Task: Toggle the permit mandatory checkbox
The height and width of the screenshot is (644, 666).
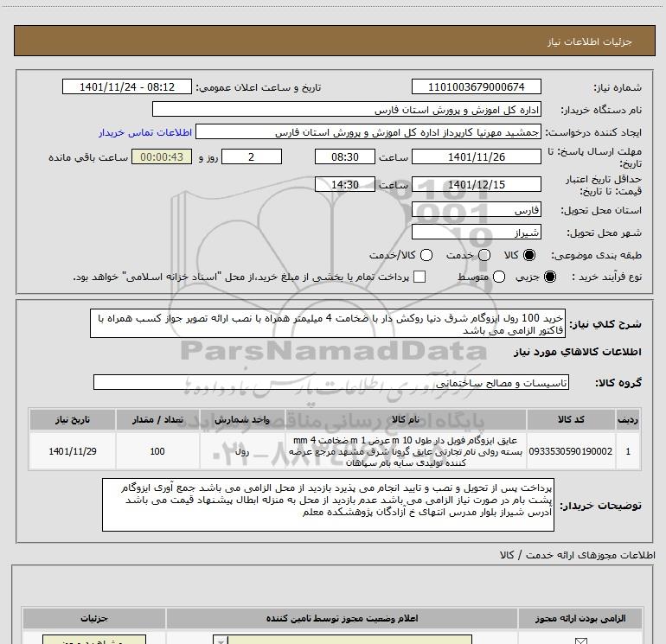Action: (x=580, y=641)
